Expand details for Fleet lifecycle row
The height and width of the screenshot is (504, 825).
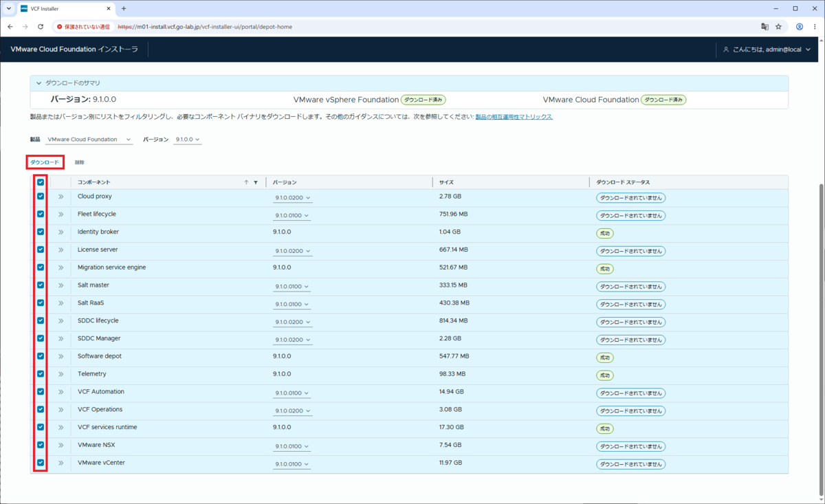point(60,215)
